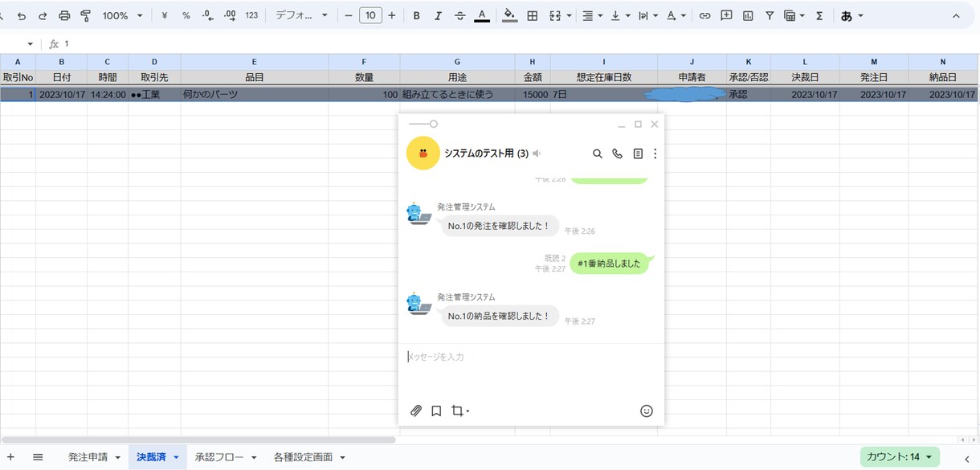Create a filter

pyautogui.click(x=770, y=15)
